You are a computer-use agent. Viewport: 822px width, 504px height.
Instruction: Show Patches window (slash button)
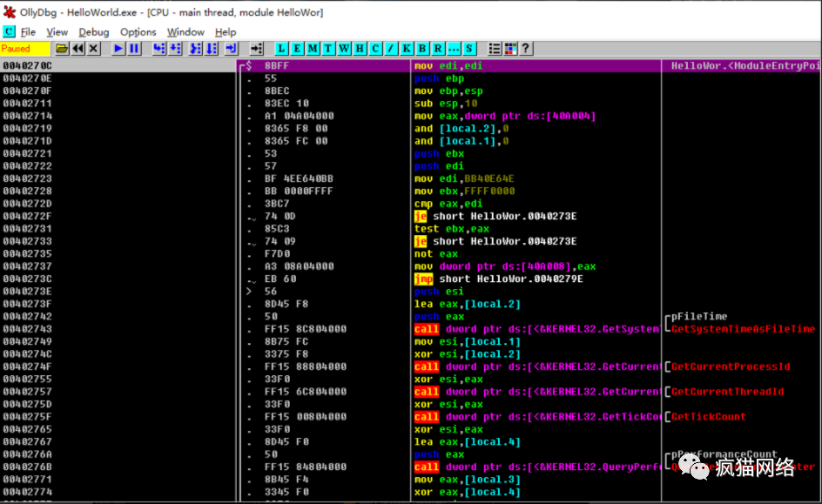click(x=391, y=49)
